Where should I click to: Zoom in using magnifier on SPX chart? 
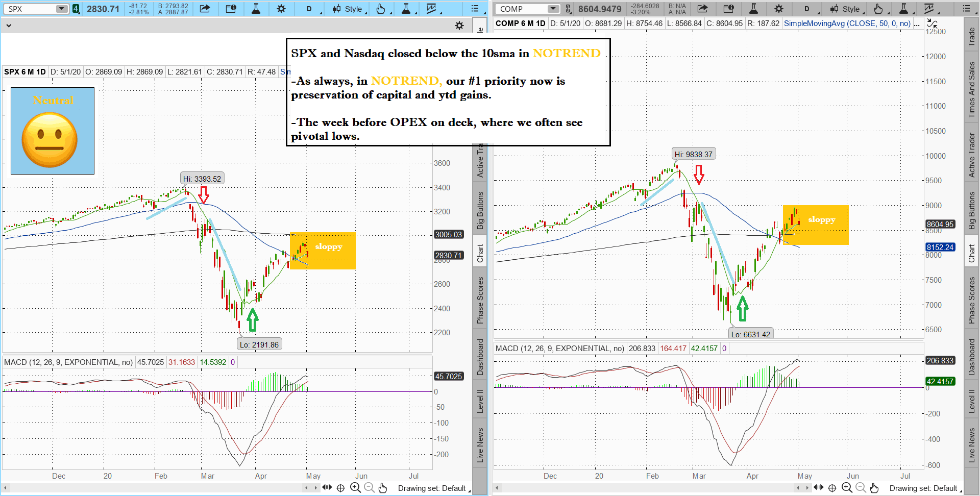tap(355, 488)
